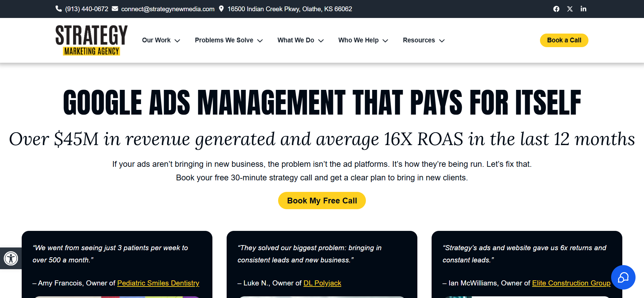Viewport: 644px width, 298px height.
Task: Click the "If your ads aren't bringing" paragraph
Action: click(322, 164)
